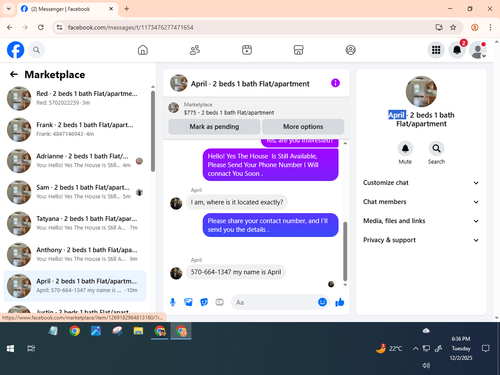Click the message "I am, where is it located exactly?"
This screenshot has width=500, height=375.
tap(237, 202)
